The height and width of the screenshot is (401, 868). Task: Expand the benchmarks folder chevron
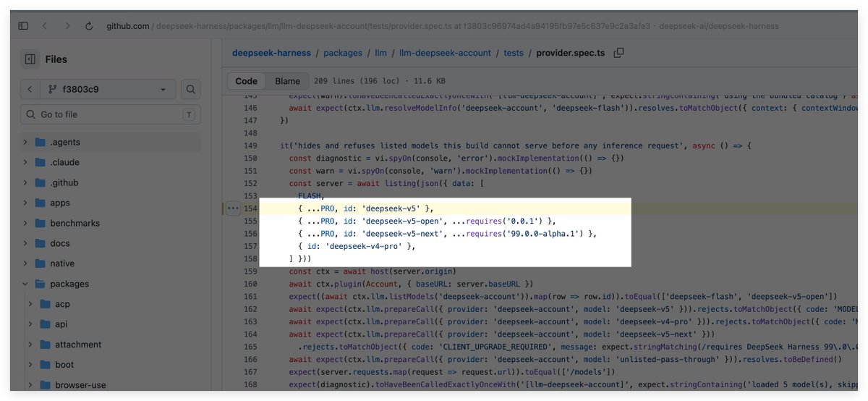point(27,223)
